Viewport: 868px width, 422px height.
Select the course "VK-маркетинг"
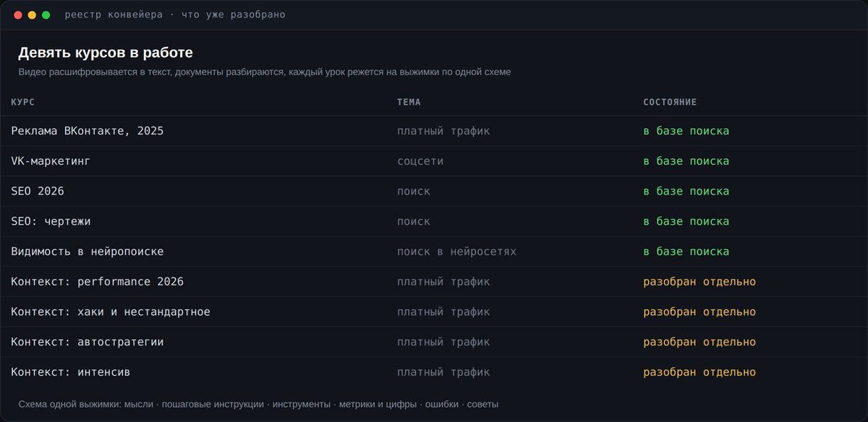(x=51, y=161)
